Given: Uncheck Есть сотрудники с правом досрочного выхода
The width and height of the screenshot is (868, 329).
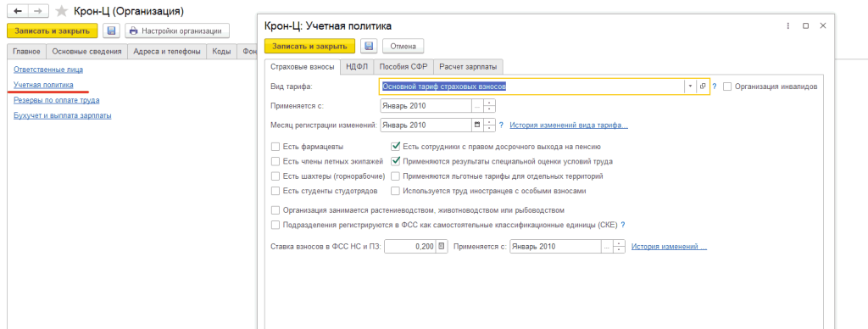Looking at the screenshot, I should coord(395,147).
